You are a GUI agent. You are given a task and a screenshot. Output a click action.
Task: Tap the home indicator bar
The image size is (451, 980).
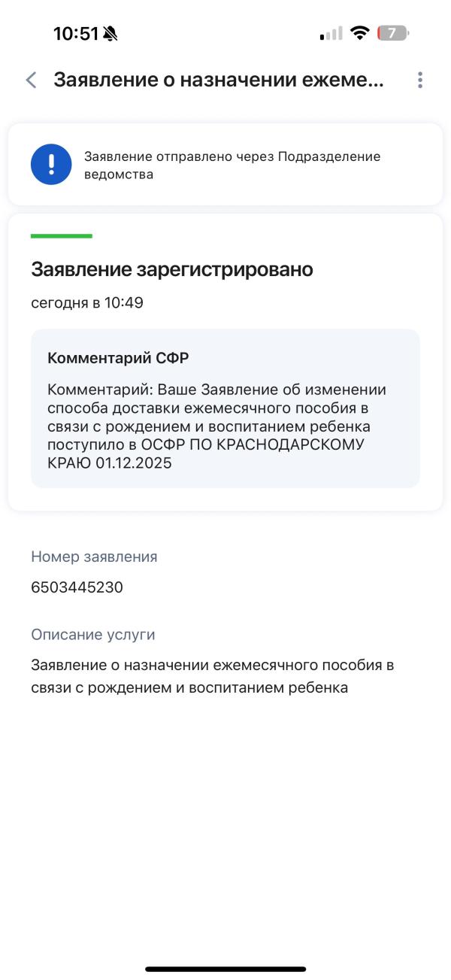(225, 969)
